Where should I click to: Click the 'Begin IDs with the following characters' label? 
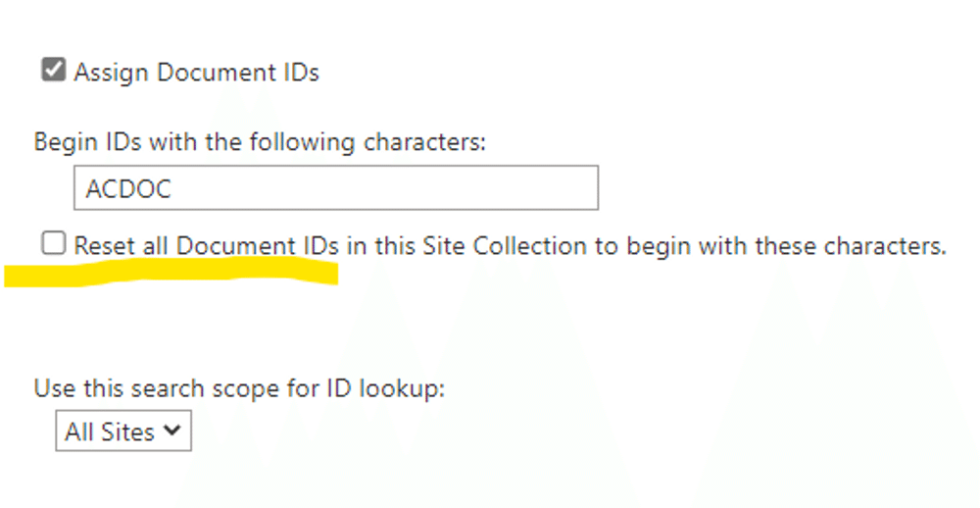260,142
